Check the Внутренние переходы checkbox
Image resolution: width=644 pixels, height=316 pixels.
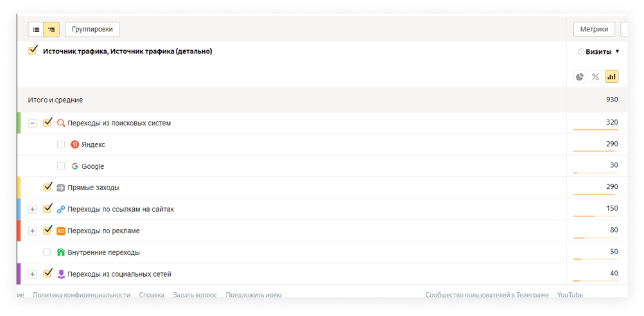(47, 252)
